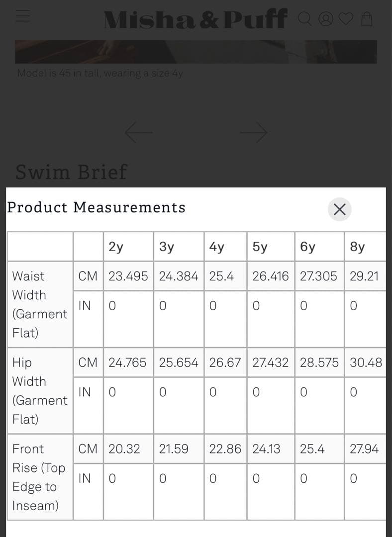Select the 8y size column header
392x537 pixels.
point(357,247)
